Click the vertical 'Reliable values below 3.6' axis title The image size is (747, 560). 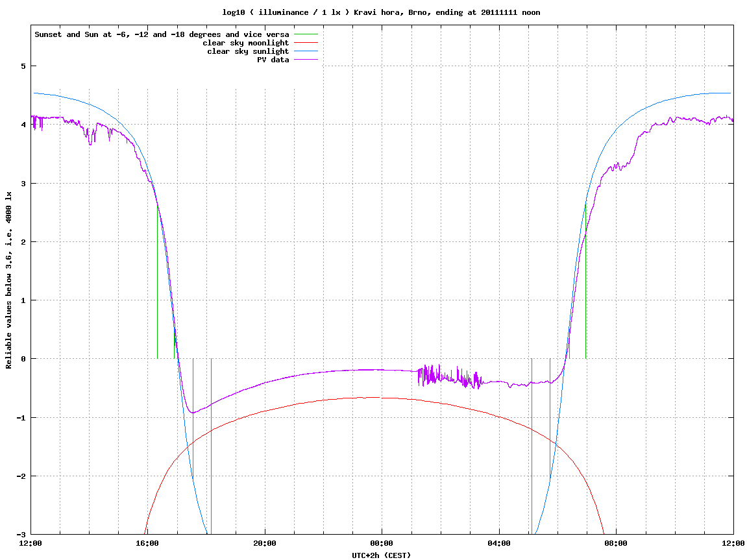coord(8,280)
